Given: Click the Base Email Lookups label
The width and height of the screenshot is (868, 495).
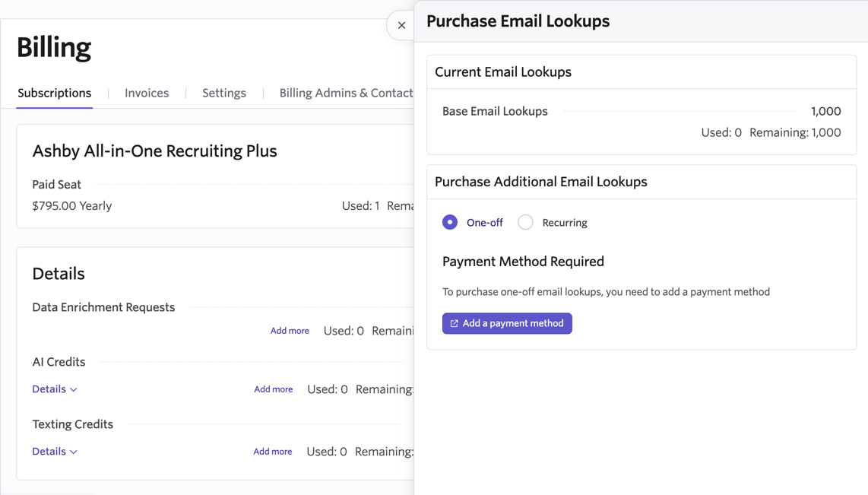Looking at the screenshot, I should coord(495,111).
